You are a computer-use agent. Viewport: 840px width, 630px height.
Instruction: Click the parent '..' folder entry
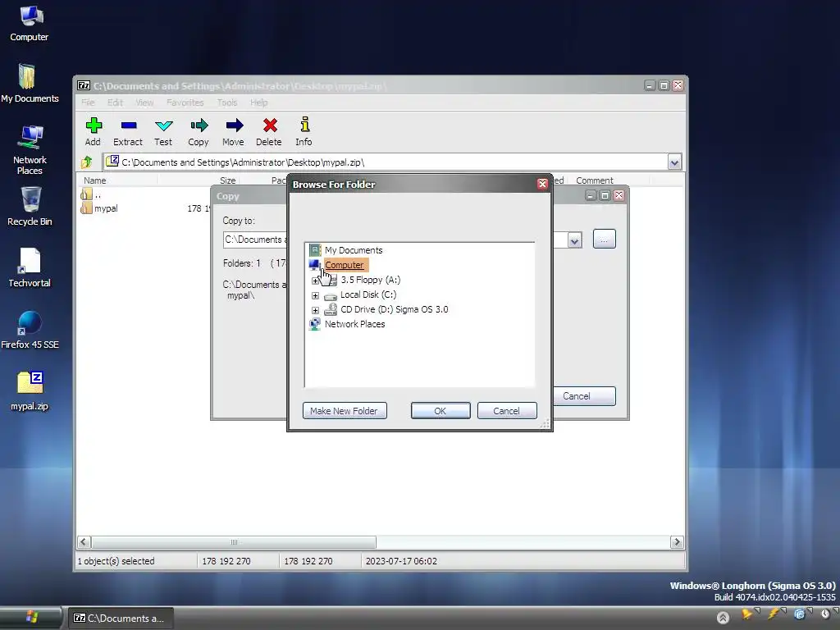click(x=90, y=194)
